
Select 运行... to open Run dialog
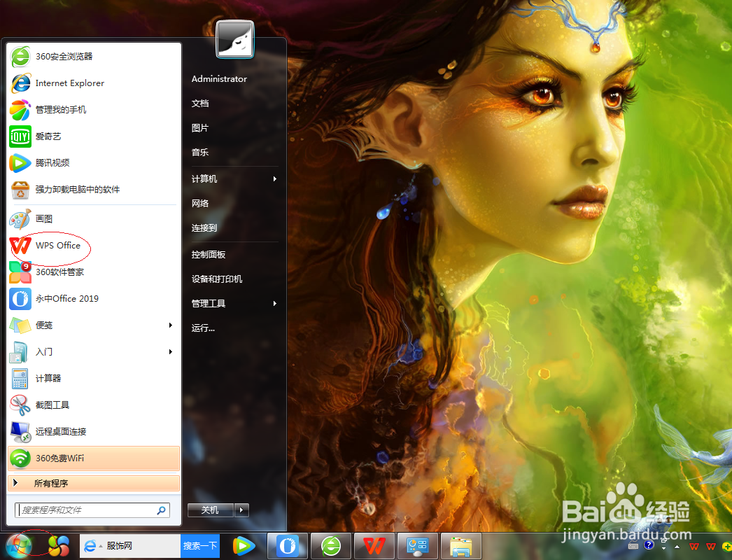(x=203, y=328)
